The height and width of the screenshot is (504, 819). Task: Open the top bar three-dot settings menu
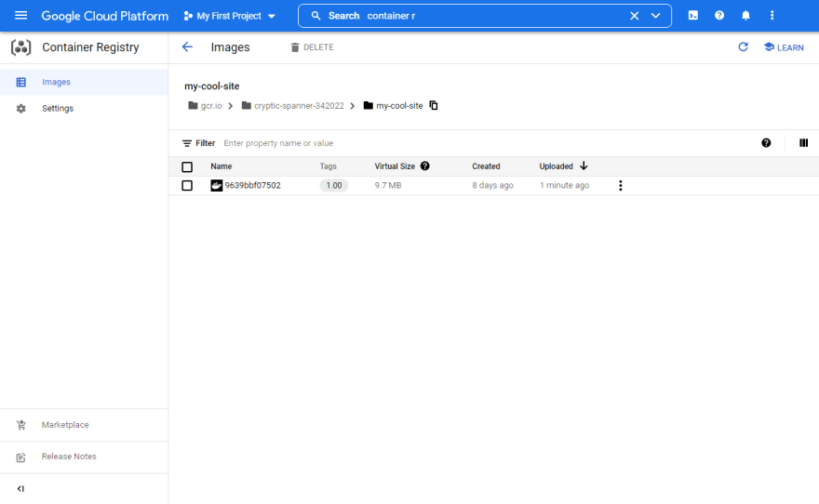tap(772, 16)
